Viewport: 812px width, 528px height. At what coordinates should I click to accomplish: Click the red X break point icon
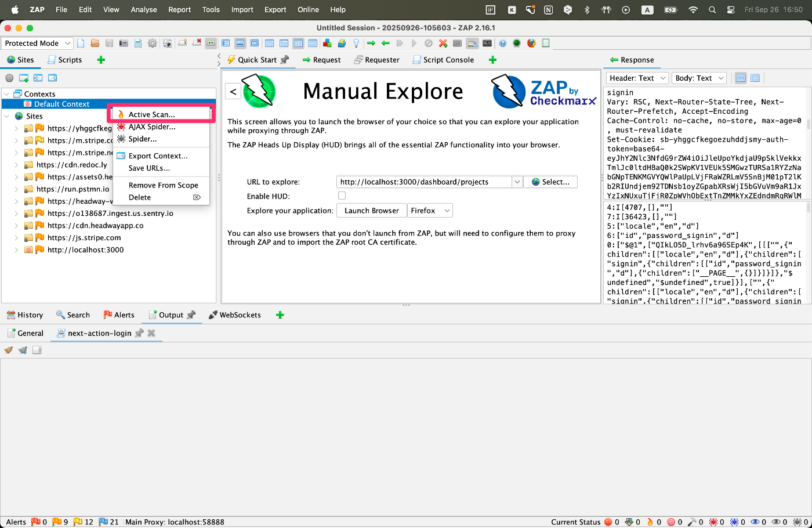(x=443, y=43)
